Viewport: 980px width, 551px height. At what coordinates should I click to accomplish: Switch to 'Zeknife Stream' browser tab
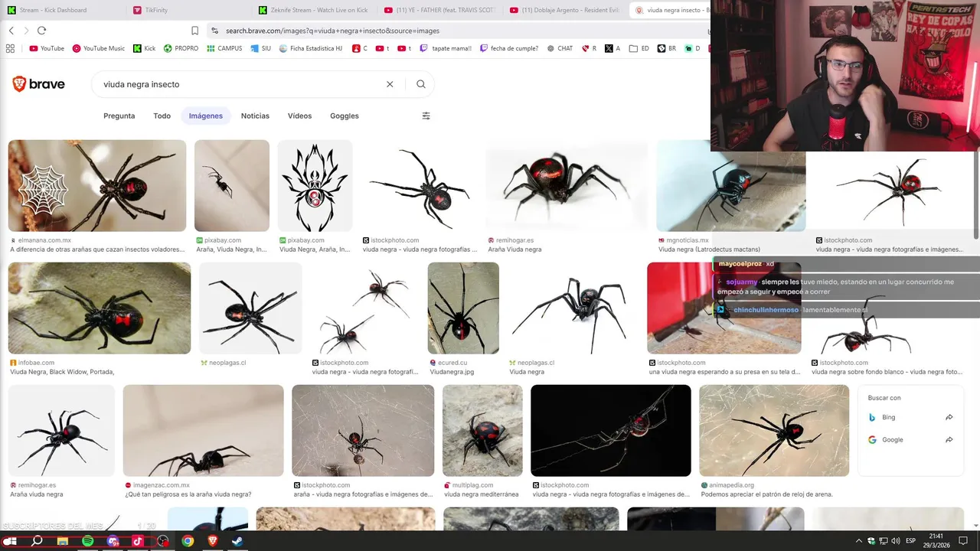[x=313, y=10]
